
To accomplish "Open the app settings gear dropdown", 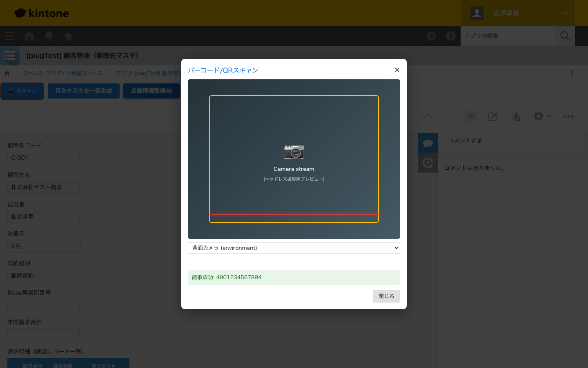I will 541,117.
